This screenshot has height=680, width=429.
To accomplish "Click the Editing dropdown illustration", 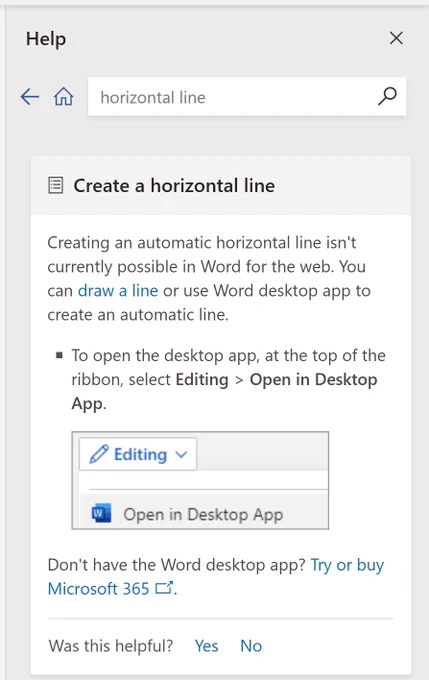I will tap(138, 454).
